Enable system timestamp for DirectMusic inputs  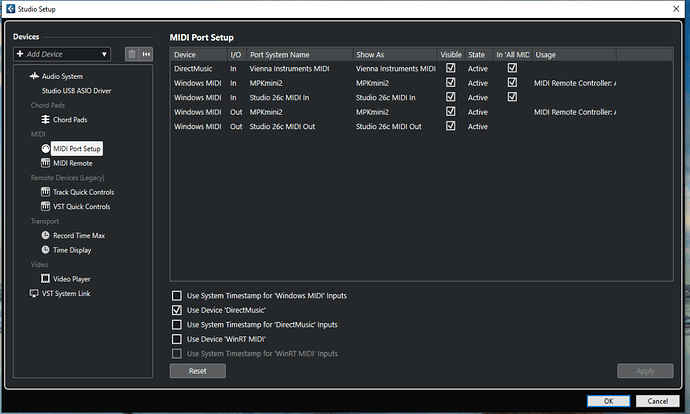pyautogui.click(x=177, y=324)
